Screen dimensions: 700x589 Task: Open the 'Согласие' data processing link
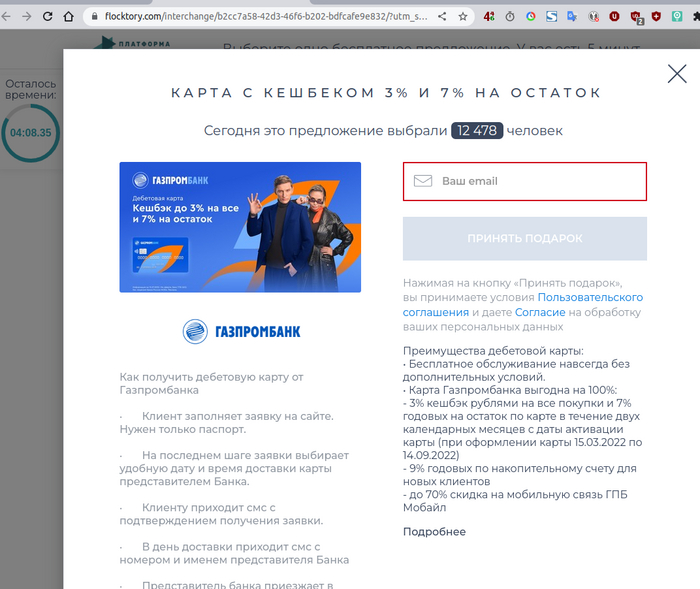(540, 312)
